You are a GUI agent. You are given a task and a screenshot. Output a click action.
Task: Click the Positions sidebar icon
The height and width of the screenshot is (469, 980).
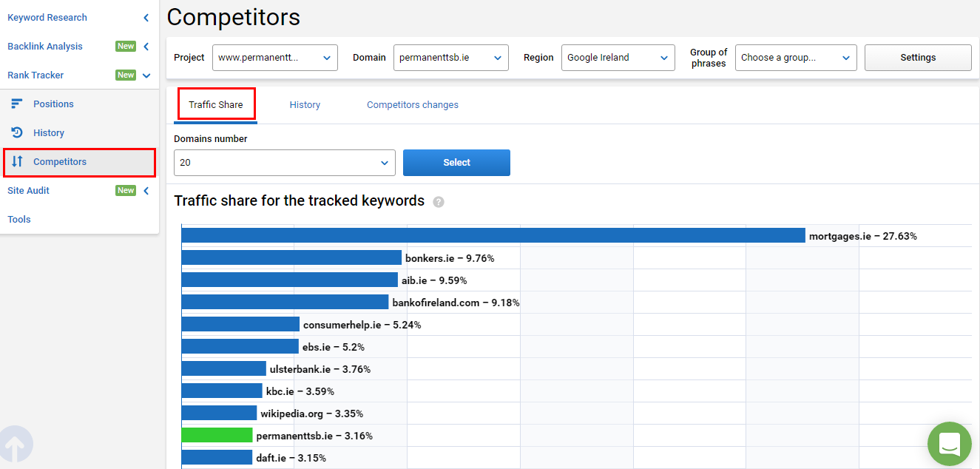click(x=17, y=104)
